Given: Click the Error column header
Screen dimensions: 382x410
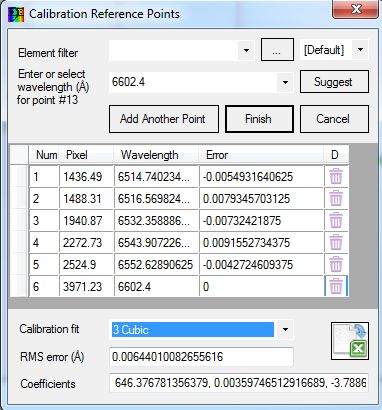Looking at the screenshot, I should pyautogui.click(x=261, y=155).
